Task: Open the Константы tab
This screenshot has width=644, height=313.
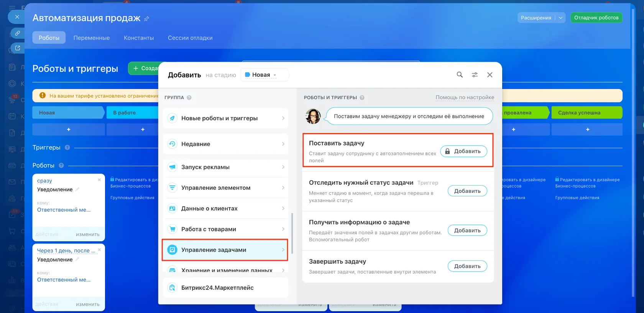Action: click(139, 38)
